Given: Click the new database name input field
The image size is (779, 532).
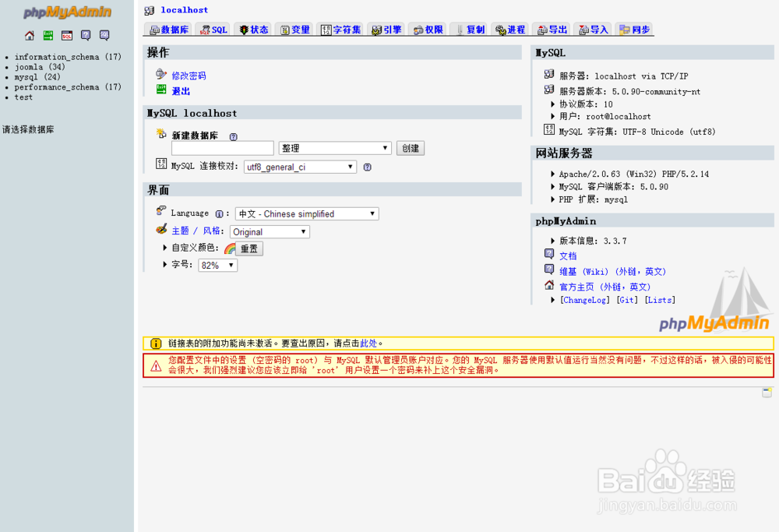Looking at the screenshot, I should 223,148.
